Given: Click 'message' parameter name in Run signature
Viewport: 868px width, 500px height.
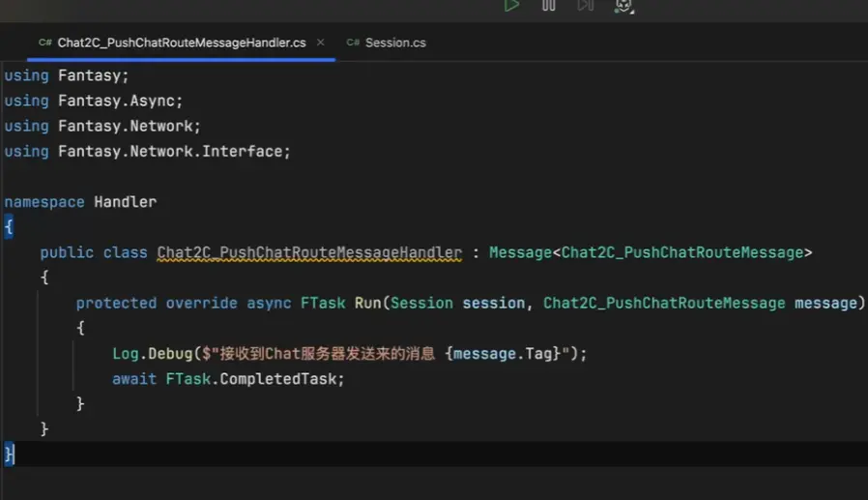Looking at the screenshot, I should tap(825, 304).
